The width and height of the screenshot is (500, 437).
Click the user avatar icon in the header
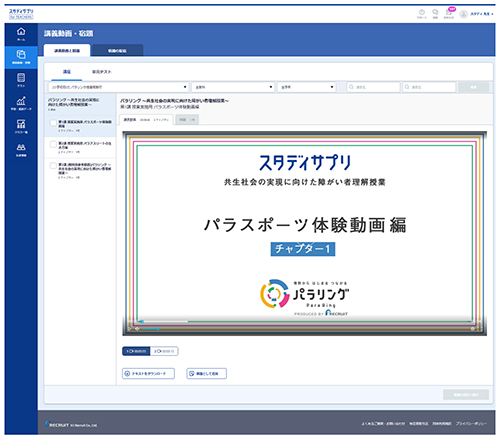click(463, 14)
